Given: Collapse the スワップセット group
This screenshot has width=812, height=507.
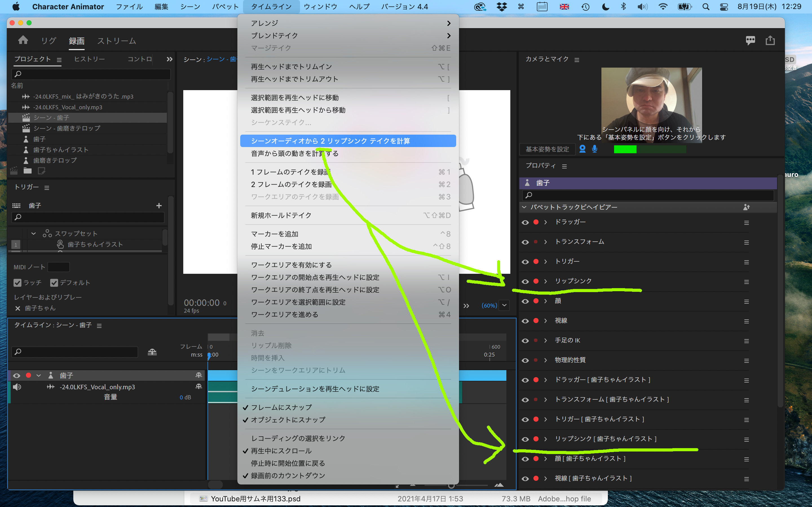Looking at the screenshot, I should click(33, 233).
